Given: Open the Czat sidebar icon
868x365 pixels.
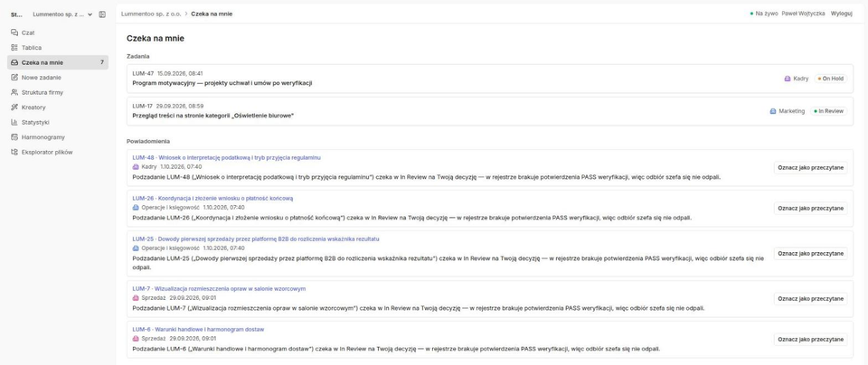Looking at the screenshot, I should point(14,33).
